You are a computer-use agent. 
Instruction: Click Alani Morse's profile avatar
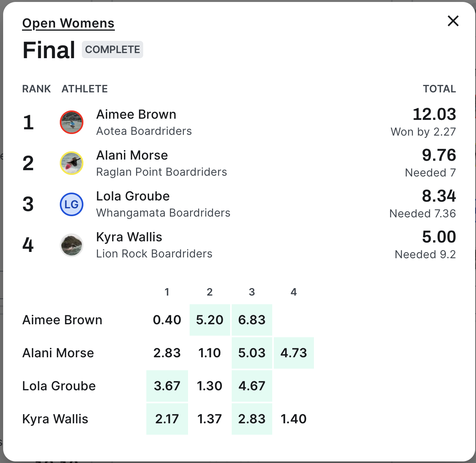72,163
